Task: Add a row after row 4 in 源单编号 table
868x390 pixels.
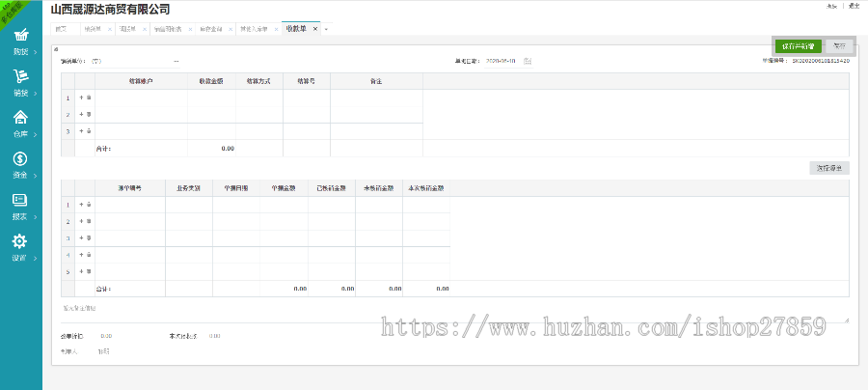Action: coord(81,254)
